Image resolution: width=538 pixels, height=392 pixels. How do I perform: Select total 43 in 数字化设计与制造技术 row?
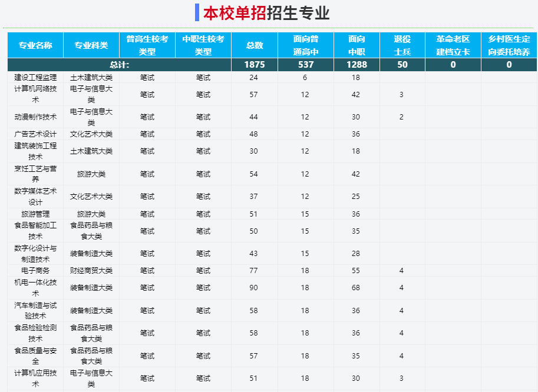(253, 254)
